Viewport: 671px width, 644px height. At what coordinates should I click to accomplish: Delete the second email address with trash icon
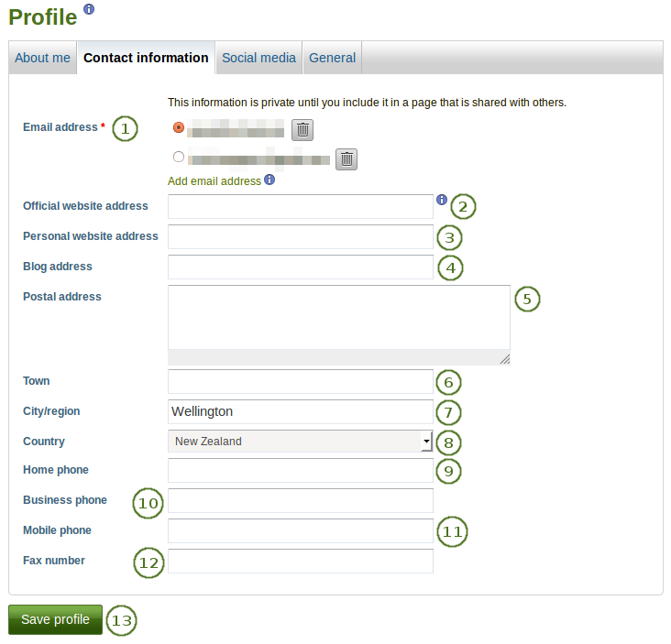[346, 159]
